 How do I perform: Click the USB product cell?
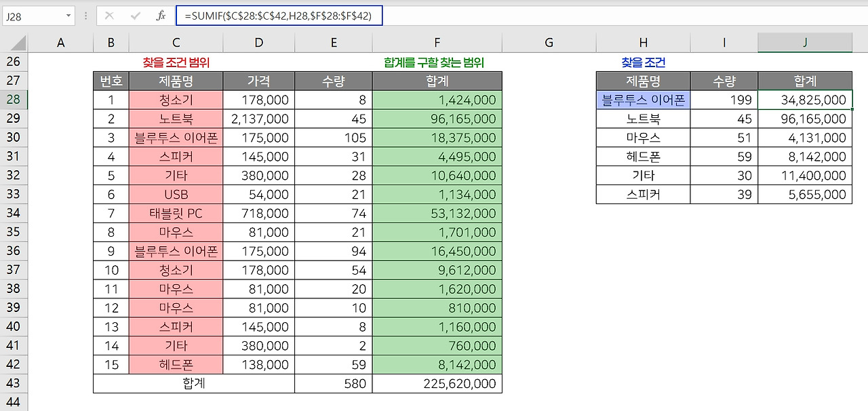pos(176,195)
